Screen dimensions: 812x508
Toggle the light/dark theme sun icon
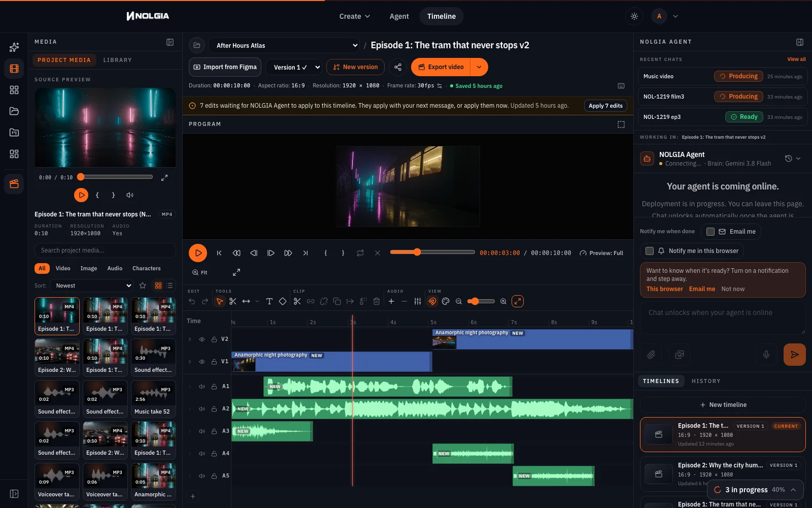(x=634, y=16)
